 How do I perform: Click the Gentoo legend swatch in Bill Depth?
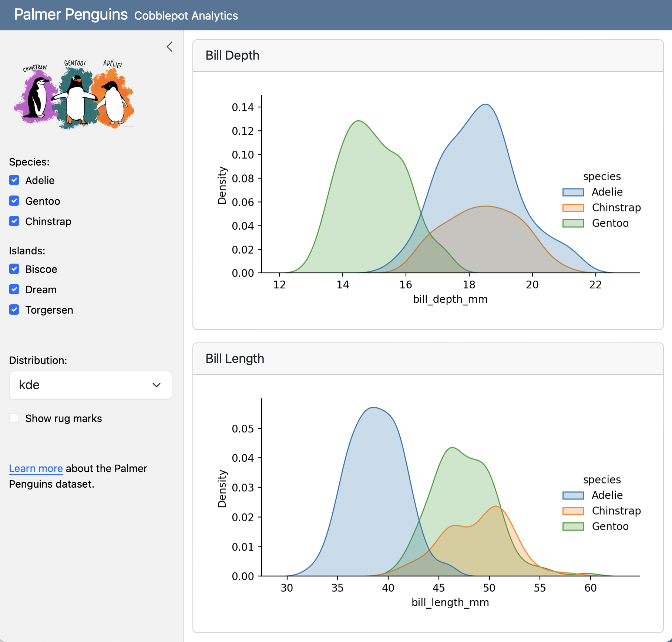574,223
